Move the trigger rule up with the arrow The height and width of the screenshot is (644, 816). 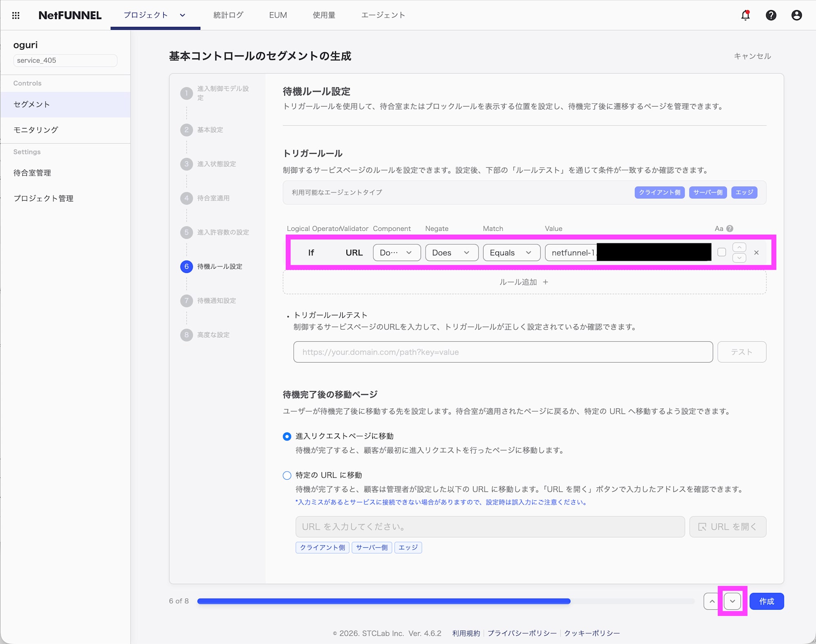point(739,246)
